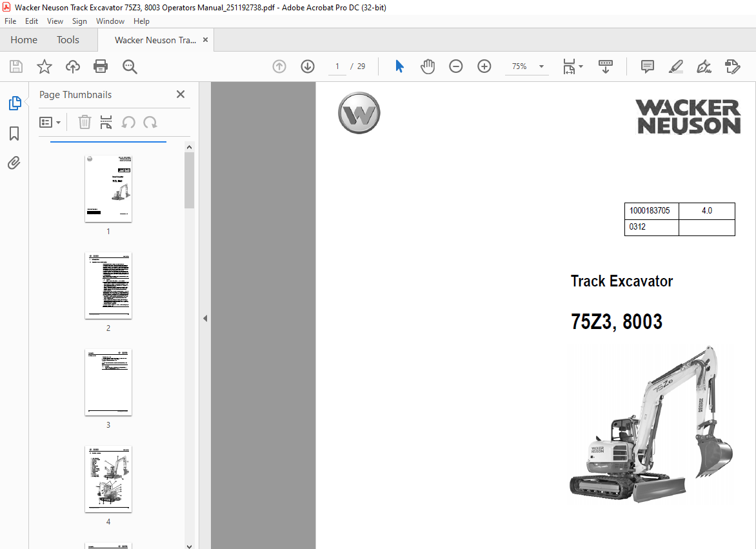756x549 pixels.
Task: Close the Wacker Neuson document tab
Action: click(x=205, y=40)
